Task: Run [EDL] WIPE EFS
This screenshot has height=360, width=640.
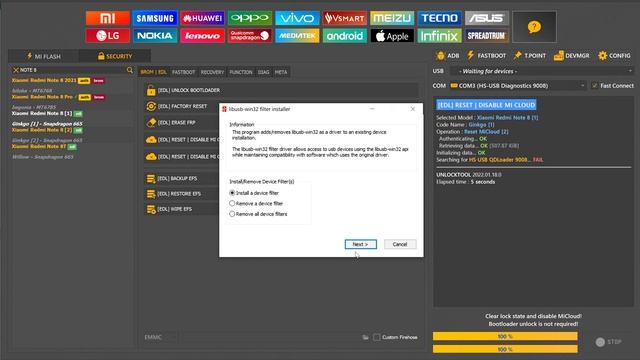Action: point(182,209)
